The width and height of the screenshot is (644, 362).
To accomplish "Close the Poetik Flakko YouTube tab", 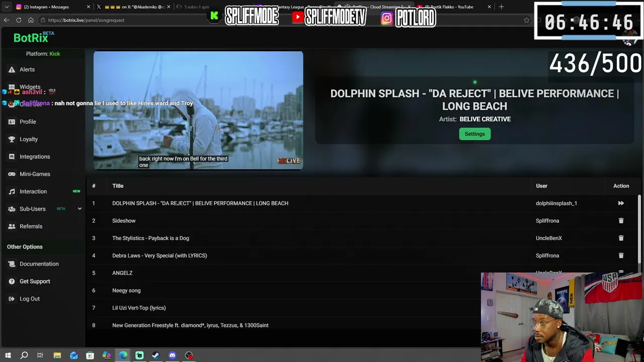I will point(489,7).
